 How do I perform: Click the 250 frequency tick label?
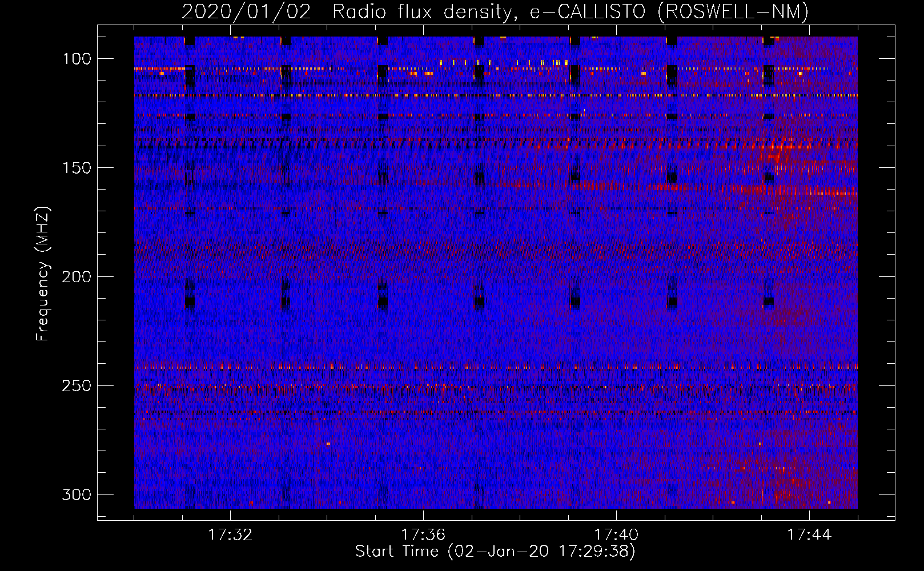76,386
